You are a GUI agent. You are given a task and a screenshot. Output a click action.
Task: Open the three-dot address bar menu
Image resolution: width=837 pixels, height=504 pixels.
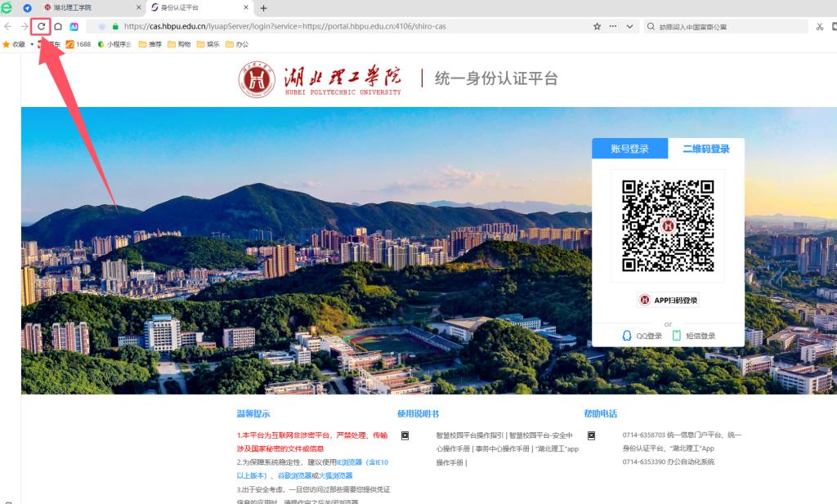tap(613, 26)
